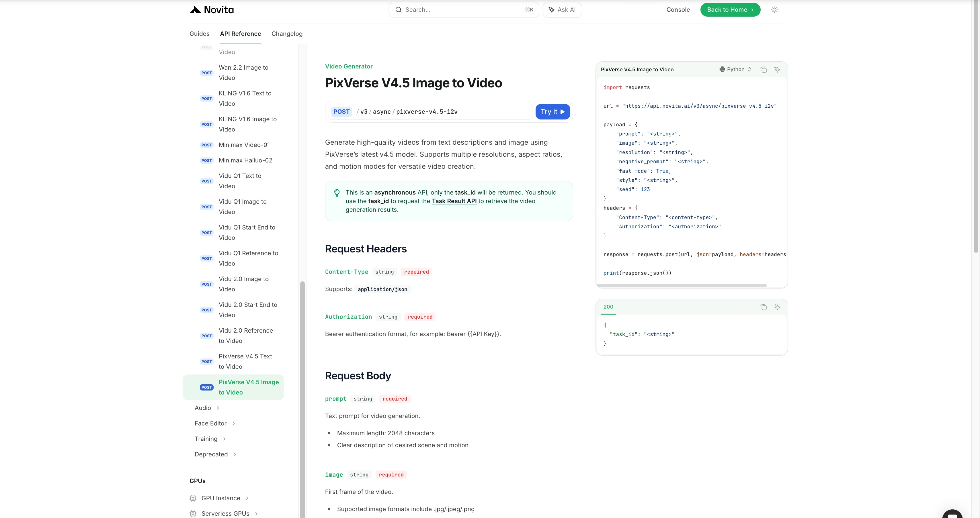Click the Serverless GPUs chip icon
This screenshot has height=518, width=980.
tap(193, 514)
